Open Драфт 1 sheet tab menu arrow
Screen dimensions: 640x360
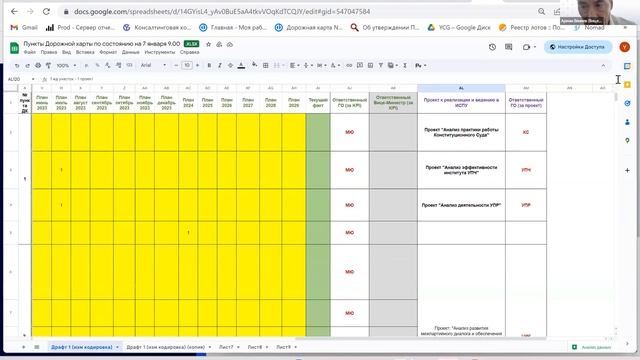pos(117,347)
